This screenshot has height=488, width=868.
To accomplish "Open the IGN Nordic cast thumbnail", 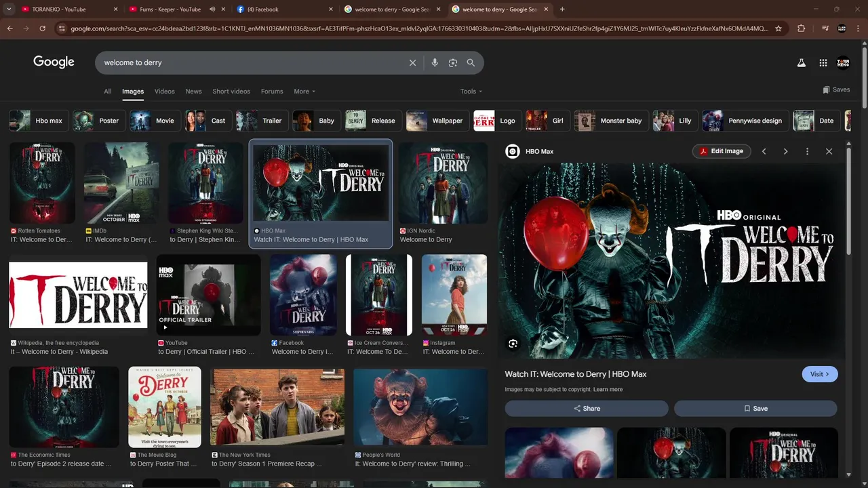I will coord(443,183).
